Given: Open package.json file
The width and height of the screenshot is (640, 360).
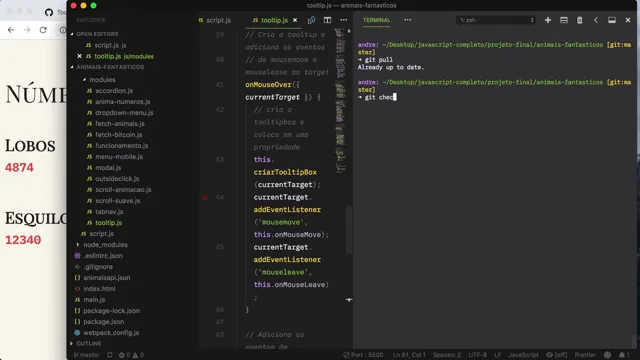Looking at the screenshot, I should click(x=99, y=322).
